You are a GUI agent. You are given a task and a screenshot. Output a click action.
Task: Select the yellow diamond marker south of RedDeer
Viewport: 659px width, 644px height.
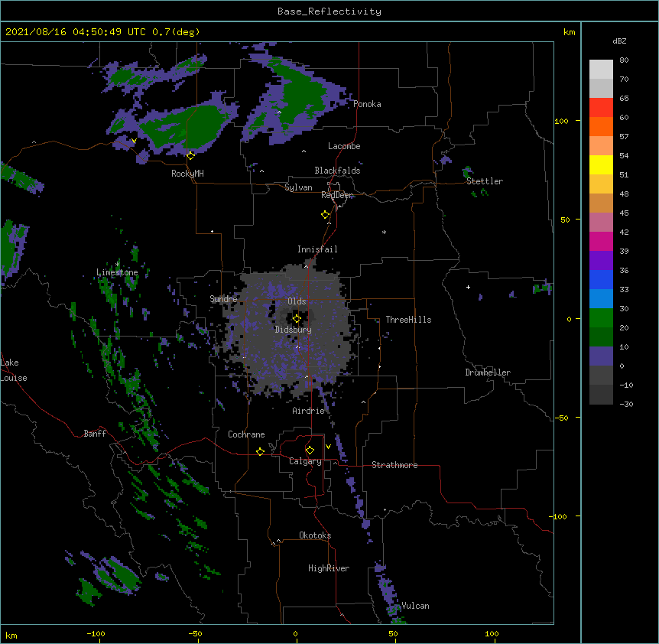pos(326,215)
